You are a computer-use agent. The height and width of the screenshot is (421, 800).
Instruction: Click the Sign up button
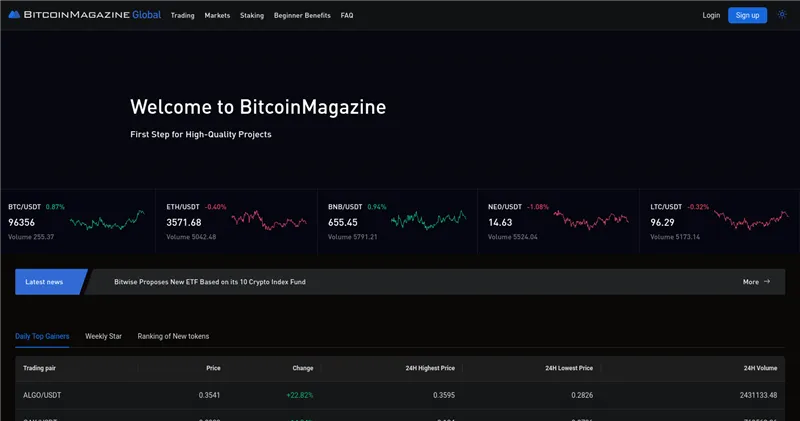747,15
